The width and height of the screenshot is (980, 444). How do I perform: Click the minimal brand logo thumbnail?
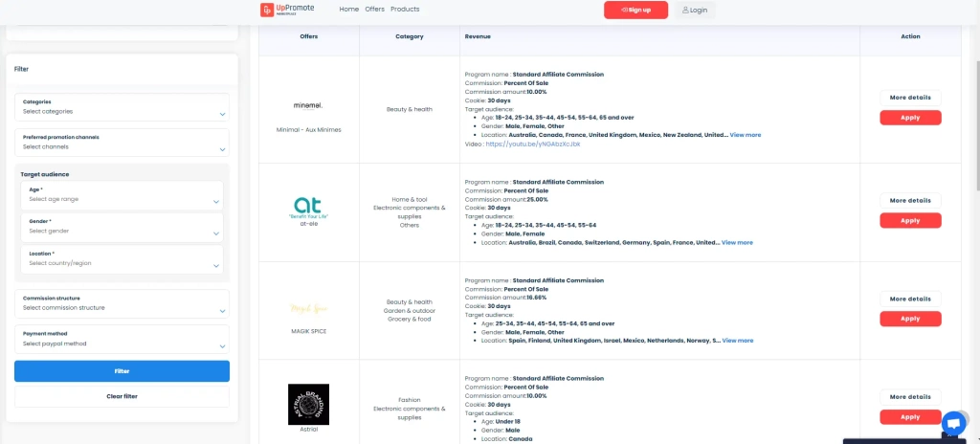point(309,105)
